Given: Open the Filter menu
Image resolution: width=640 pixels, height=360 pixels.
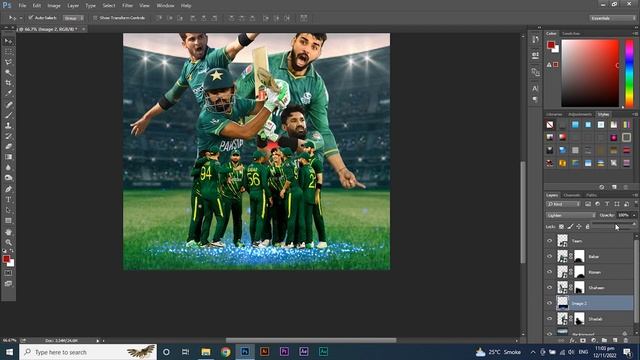Looking at the screenshot, I should pyautogui.click(x=127, y=6).
